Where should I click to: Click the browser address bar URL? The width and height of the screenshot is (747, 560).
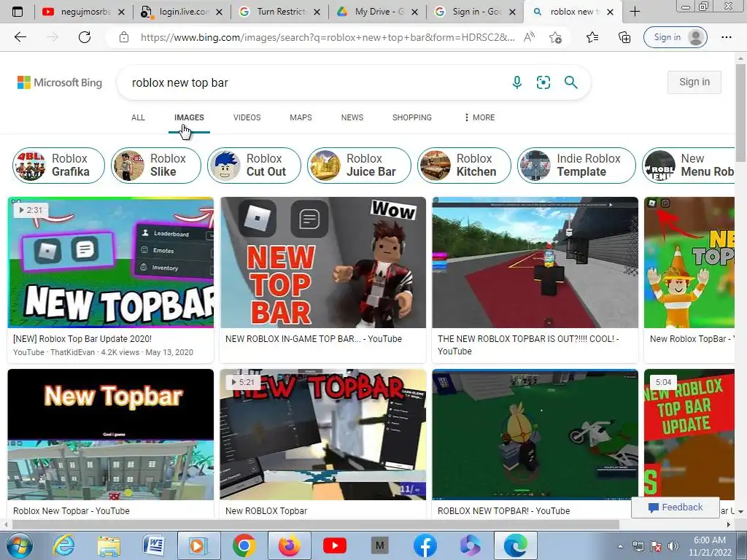point(328,37)
